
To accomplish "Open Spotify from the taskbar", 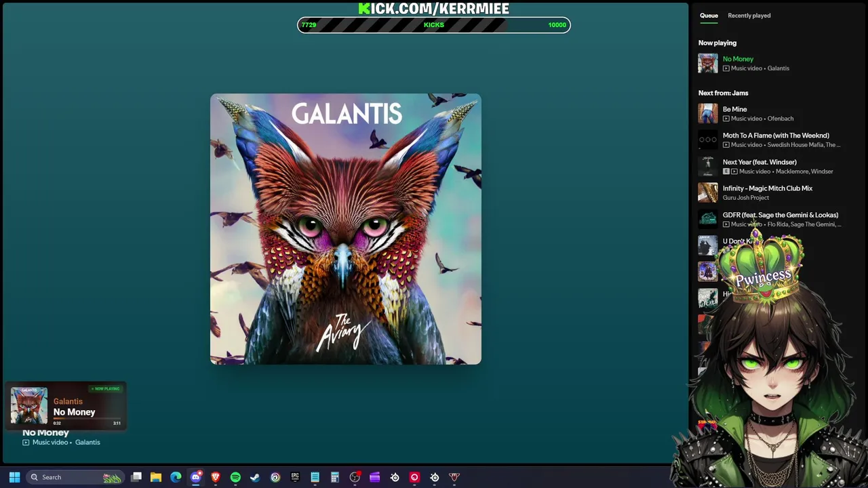I will point(235,477).
